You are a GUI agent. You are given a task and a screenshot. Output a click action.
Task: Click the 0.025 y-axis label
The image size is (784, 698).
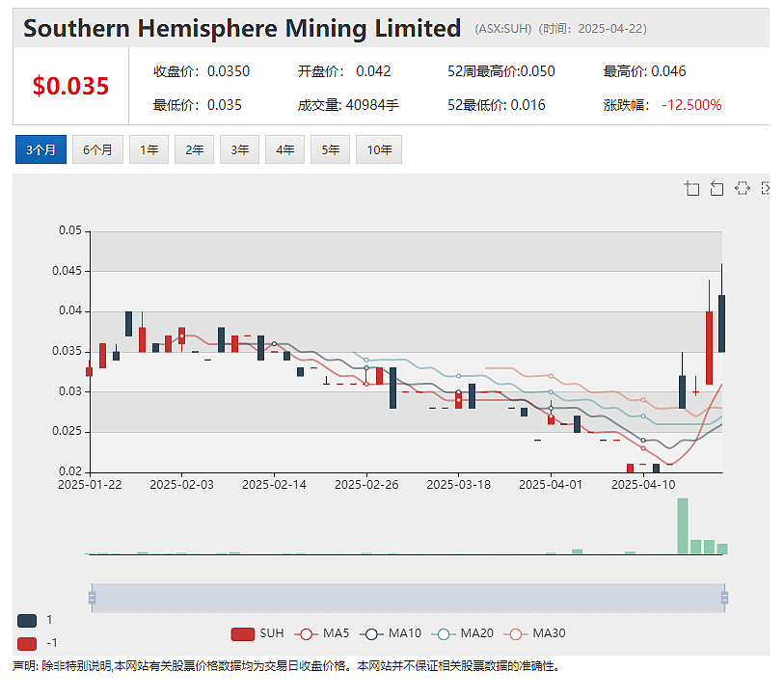click(67, 431)
